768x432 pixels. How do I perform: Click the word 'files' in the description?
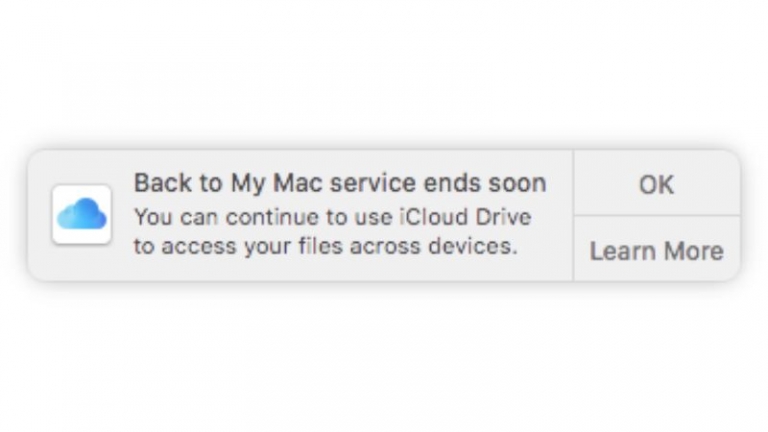pyautogui.click(x=320, y=246)
